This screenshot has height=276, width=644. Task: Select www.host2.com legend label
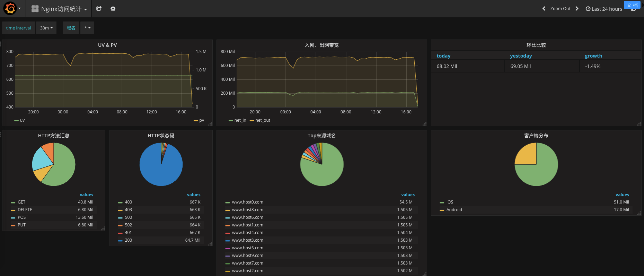(248, 271)
